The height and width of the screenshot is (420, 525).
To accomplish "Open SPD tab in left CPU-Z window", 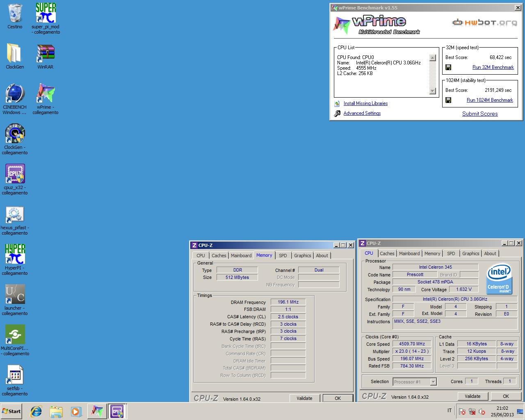I will [x=283, y=256].
